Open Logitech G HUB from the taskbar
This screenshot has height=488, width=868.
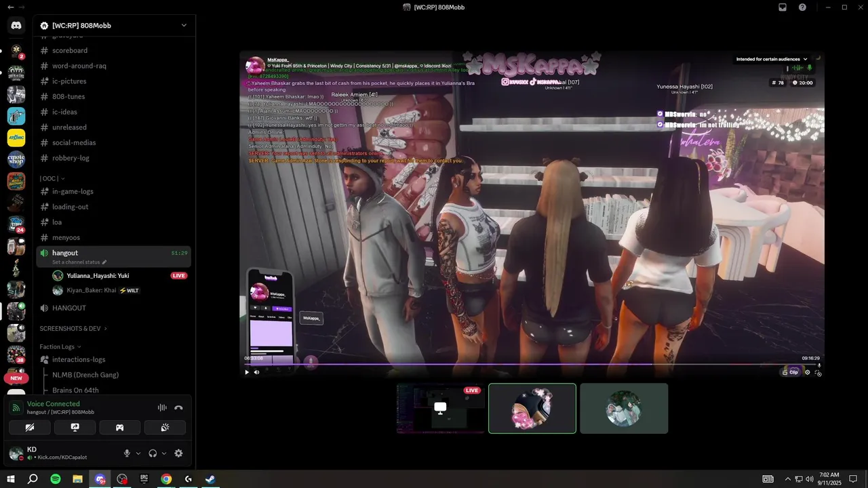[x=189, y=479]
